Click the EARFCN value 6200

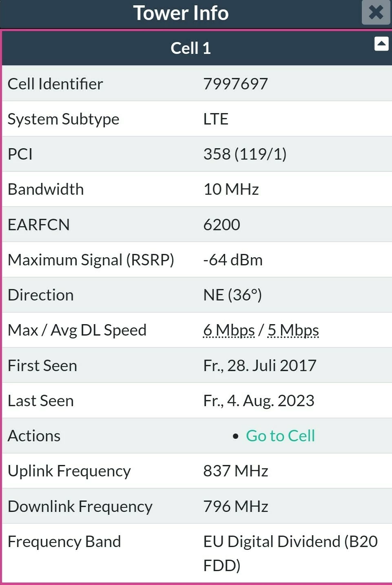[221, 225]
